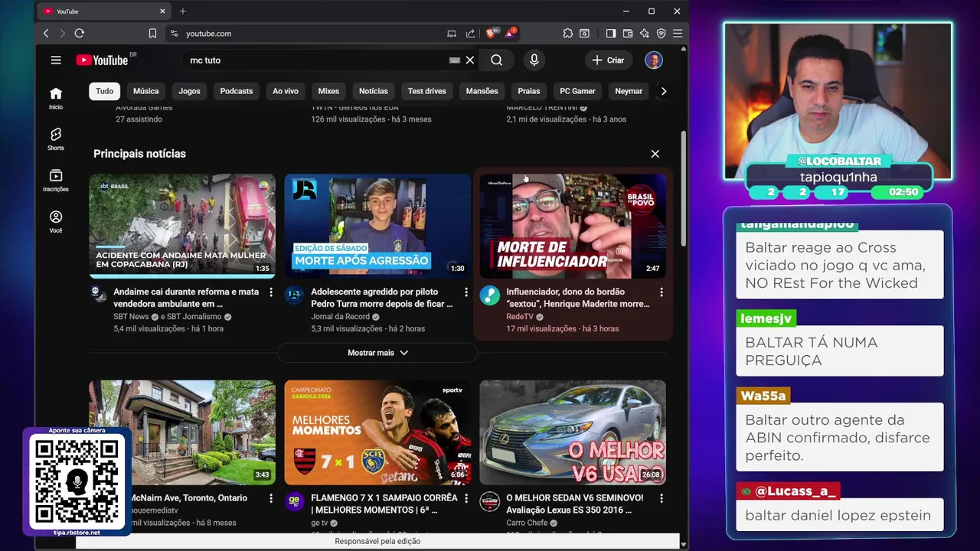Open options for Adolescente agredido video
This screenshot has width=980, height=551.
pyautogui.click(x=466, y=292)
